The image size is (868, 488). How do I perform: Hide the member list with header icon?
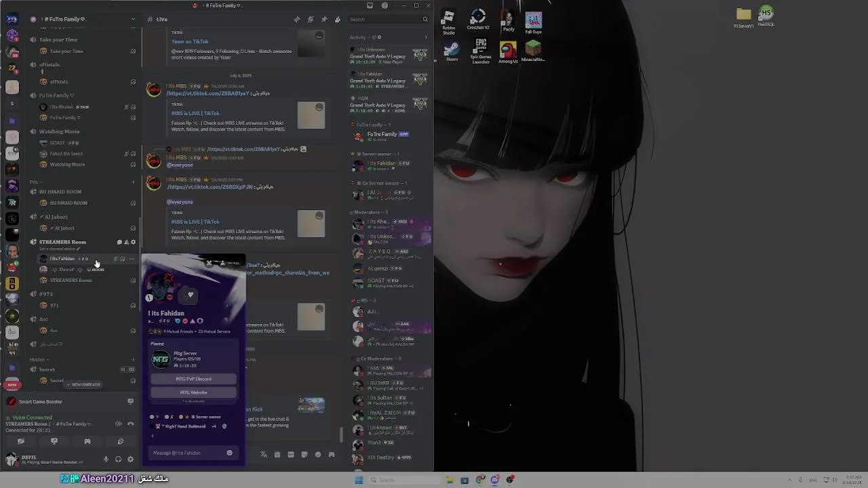338,19
